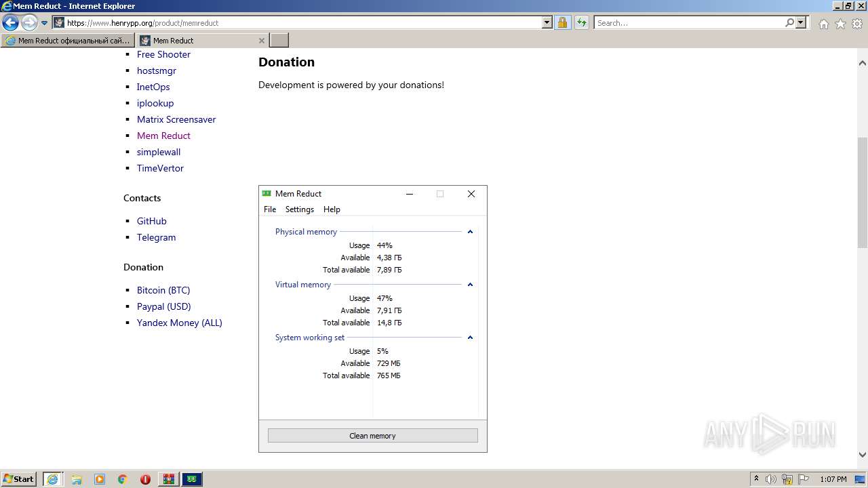The height and width of the screenshot is (488, 868).
Task: Click the network warning tray icon
Action: (x=787, y=479)
